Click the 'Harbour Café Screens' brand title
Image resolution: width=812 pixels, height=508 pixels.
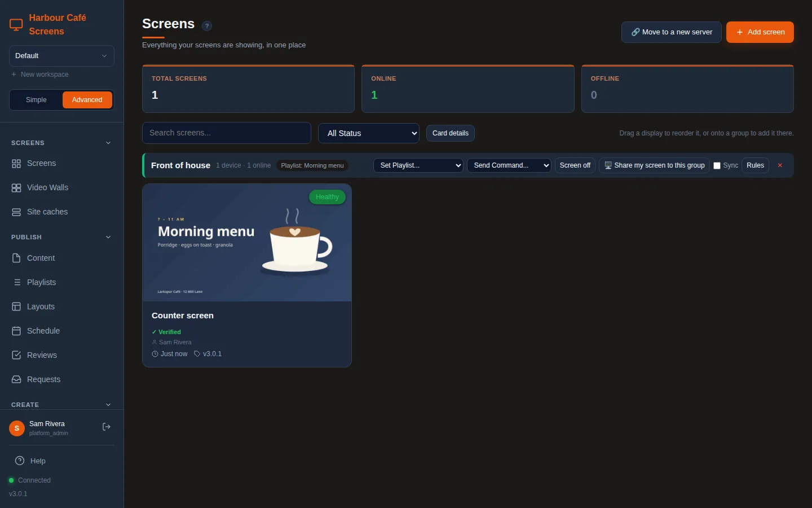tap(58, 25)
